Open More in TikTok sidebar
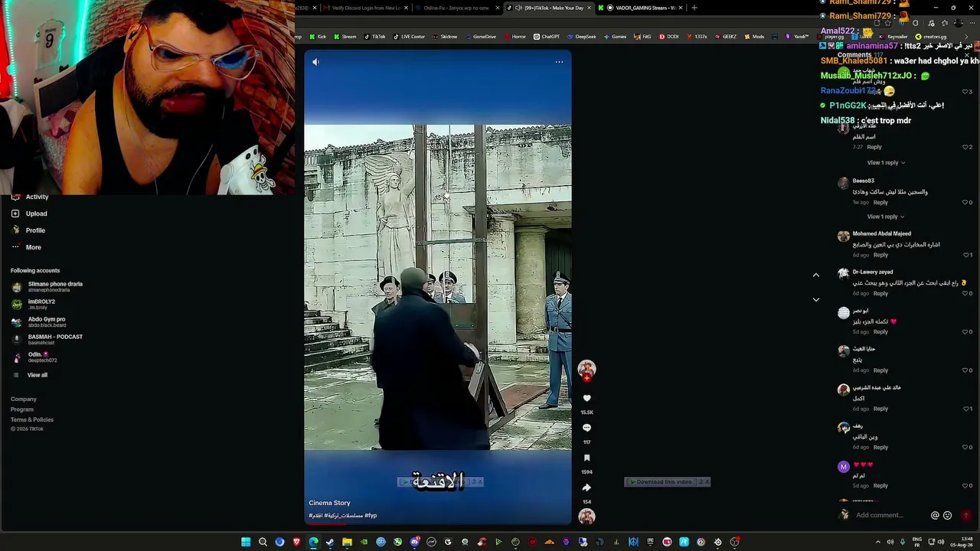This screenshot has height=551, width=980. point(27,247)
